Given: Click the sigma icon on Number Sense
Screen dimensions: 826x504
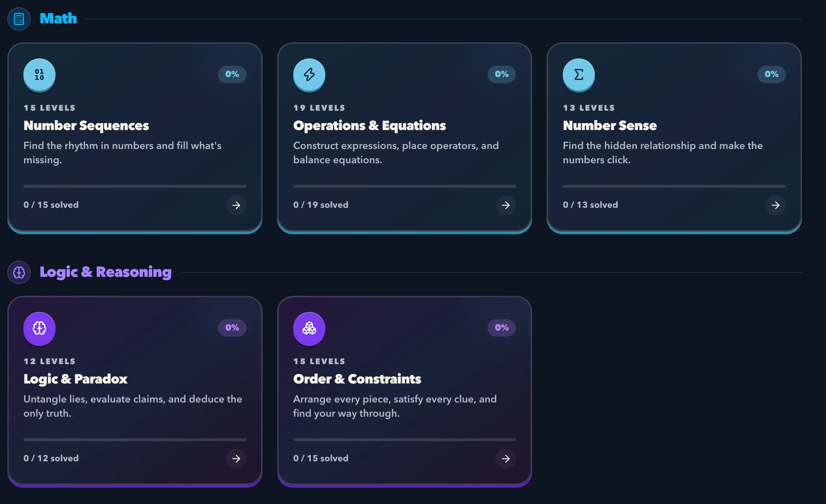Looking at the screenshot, I should [x=579, y=75].
